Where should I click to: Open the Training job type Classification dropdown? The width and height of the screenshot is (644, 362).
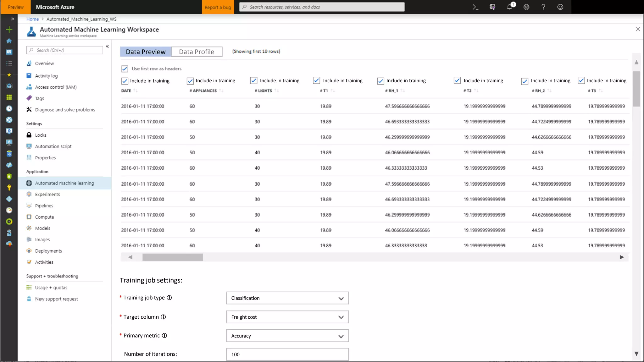point(287,298)
